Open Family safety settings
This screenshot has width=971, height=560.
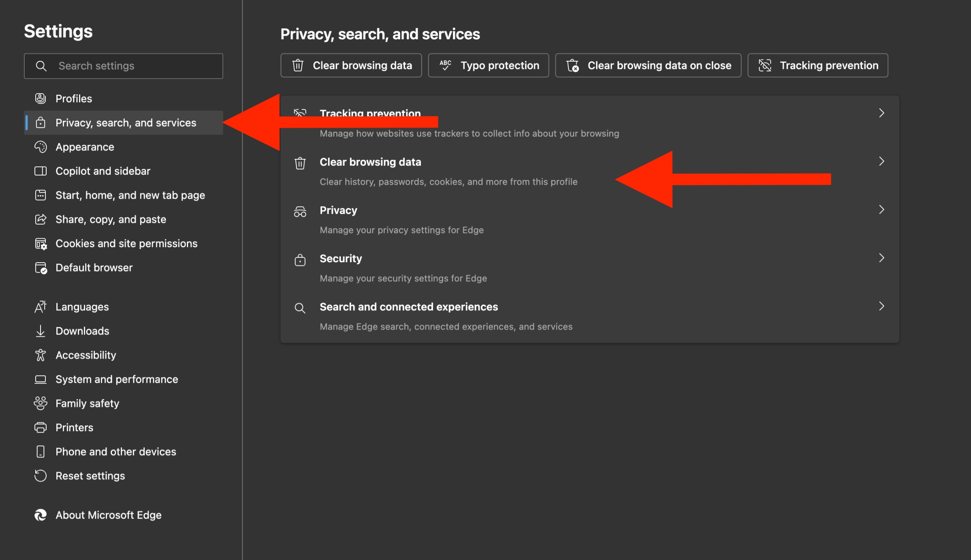[123, 403]
